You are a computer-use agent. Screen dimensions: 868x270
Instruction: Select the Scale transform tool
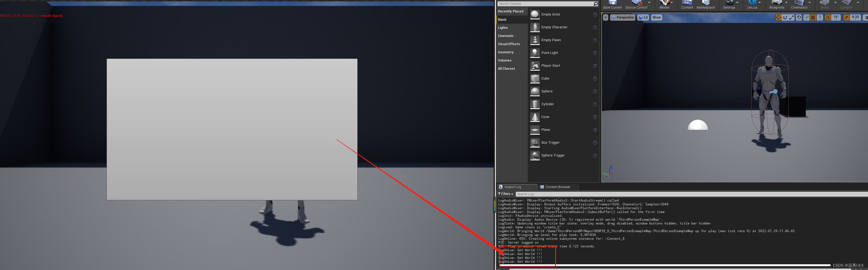[x=792, y=17]
